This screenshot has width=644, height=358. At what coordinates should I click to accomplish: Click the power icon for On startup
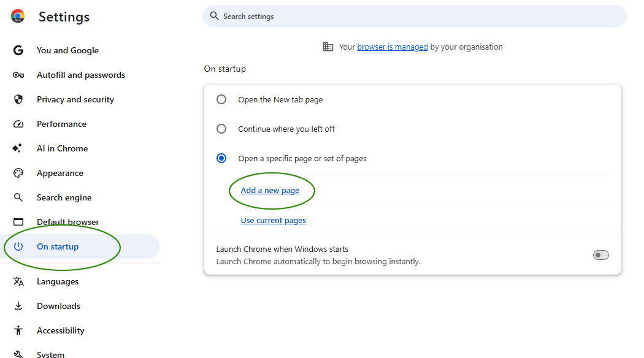pyautogui.click(x=18, y=246)
